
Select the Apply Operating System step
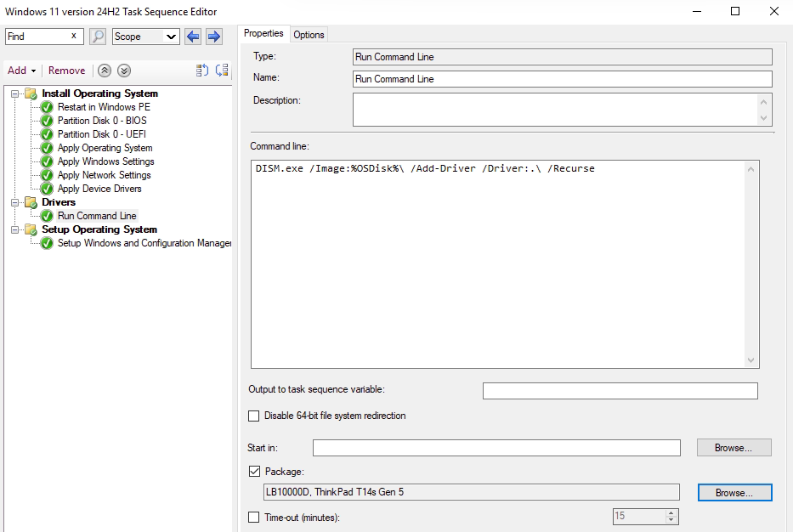tap(105, 148)
